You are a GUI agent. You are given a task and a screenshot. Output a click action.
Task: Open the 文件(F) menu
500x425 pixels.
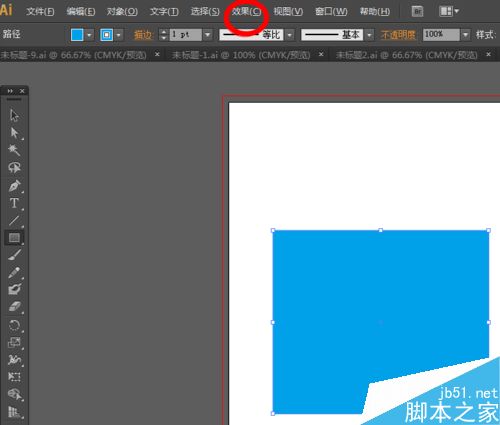(x=40, y=12)
